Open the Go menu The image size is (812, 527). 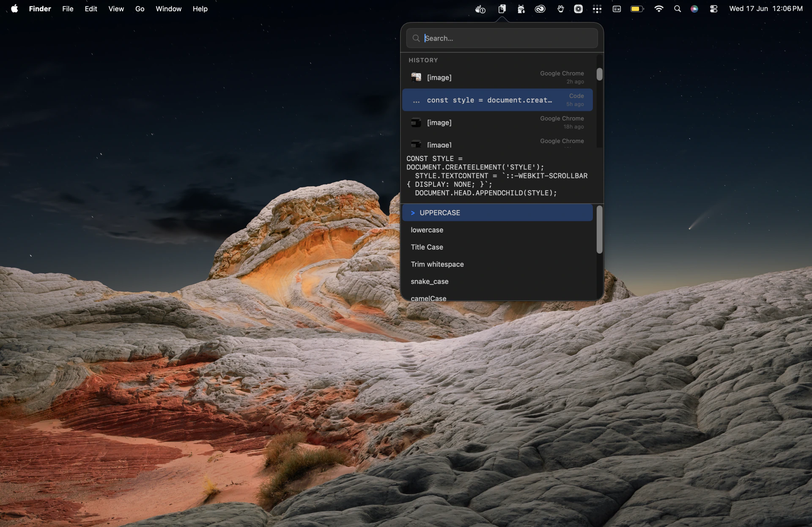point(140,8)
